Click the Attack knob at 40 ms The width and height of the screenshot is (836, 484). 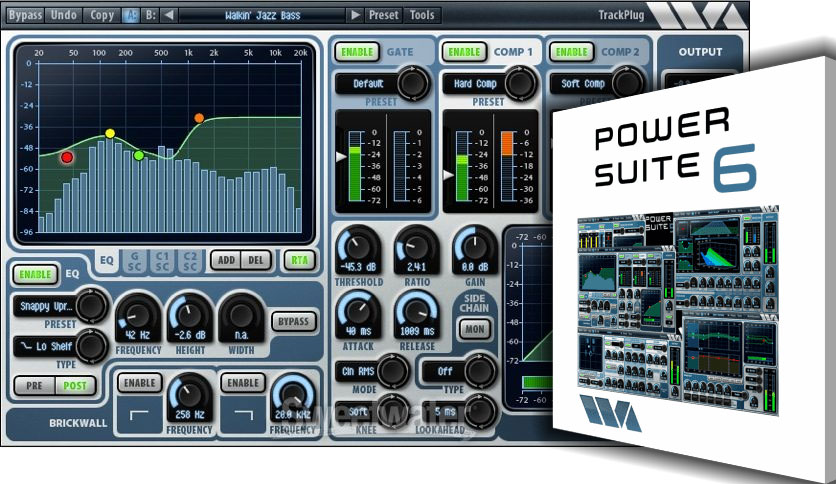click(358, 313)
